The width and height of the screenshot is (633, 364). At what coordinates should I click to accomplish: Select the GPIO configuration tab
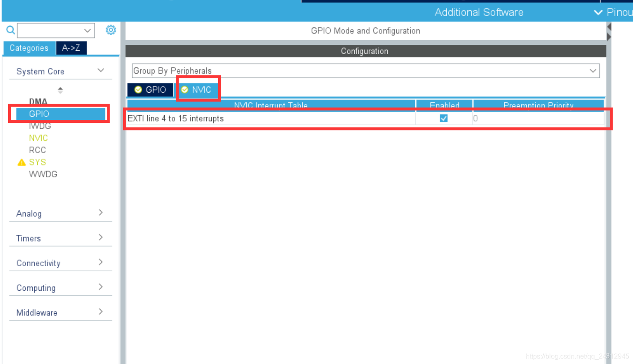[150, 90]
